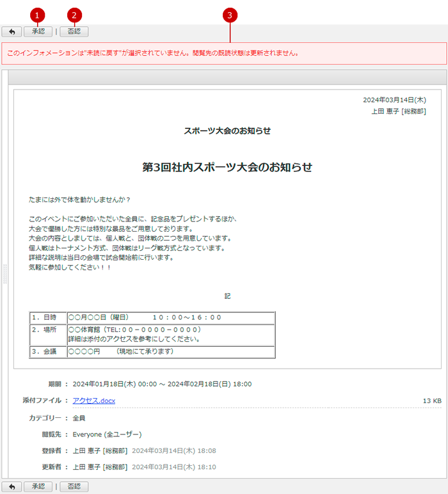Click the bottom back arrow icon
The image size is (448, 494).
[x=12, y=486]
